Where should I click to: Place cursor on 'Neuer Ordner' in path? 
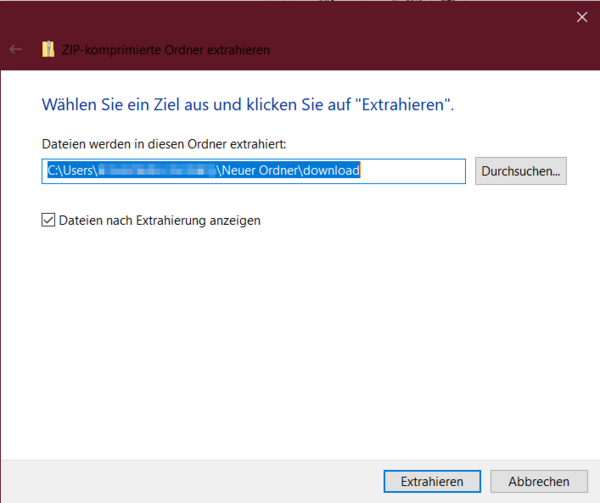[x=260, y=171]
